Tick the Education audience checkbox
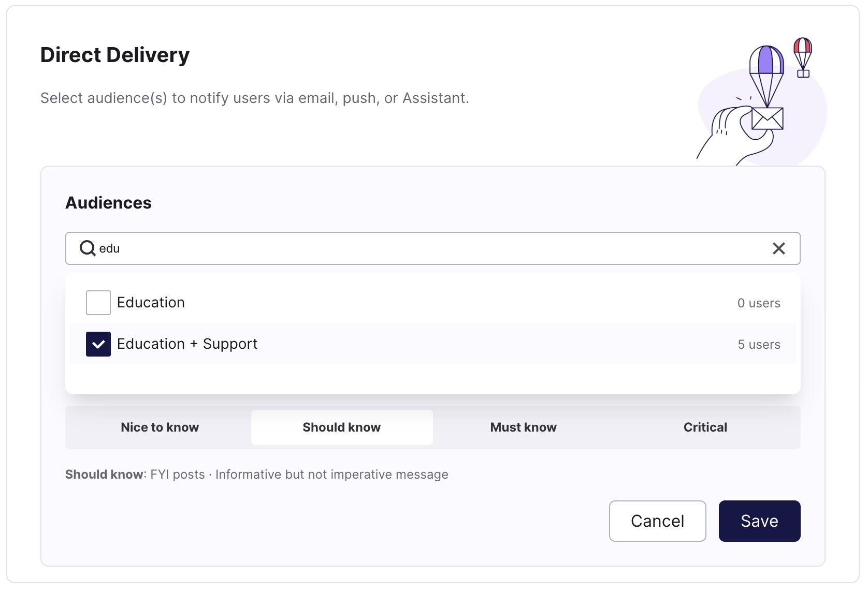The width and height of the screenshot is (868, 592). tap(98, 303)
